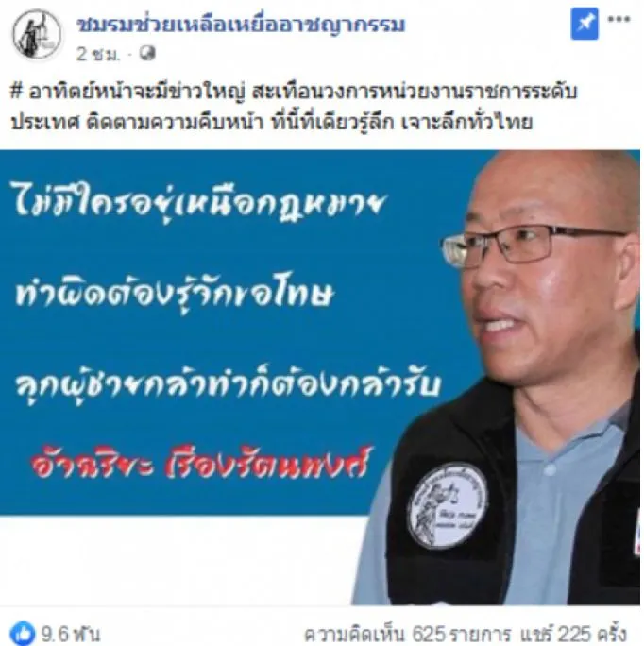Click the white line 'ไม่มีใครอยู่เหนือกฎหมาย' in the image
This screenshot has width=644, height=646.
coord(201,205)
